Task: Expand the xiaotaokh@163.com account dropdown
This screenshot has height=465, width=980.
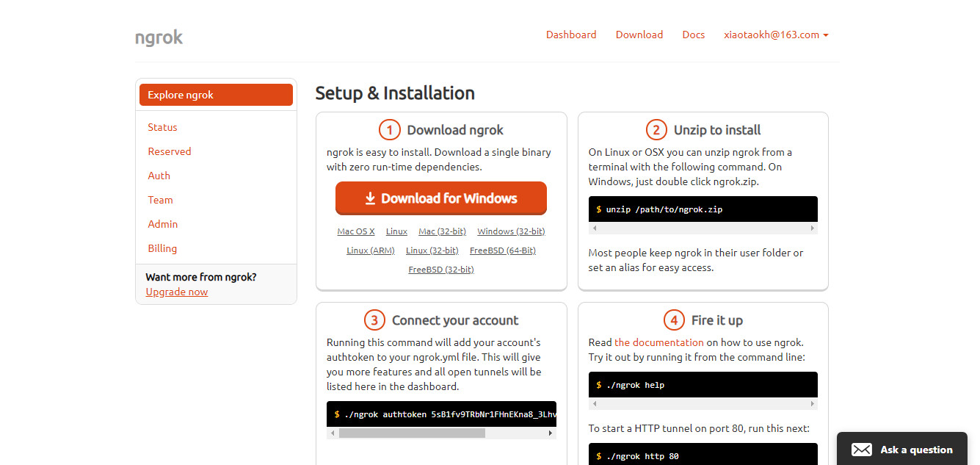Action: point(776,35)
